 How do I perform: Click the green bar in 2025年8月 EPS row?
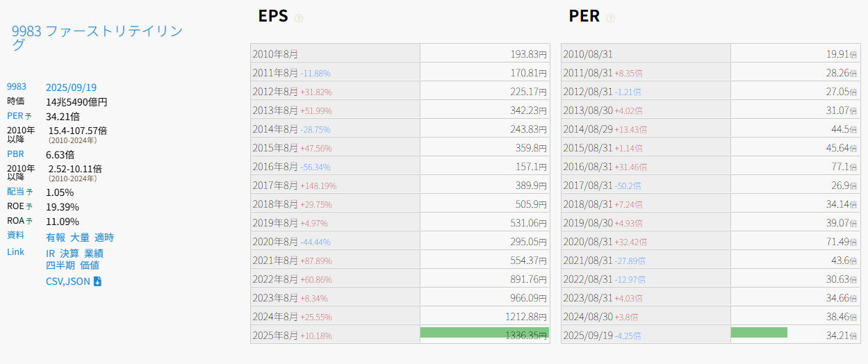point(484,333)
